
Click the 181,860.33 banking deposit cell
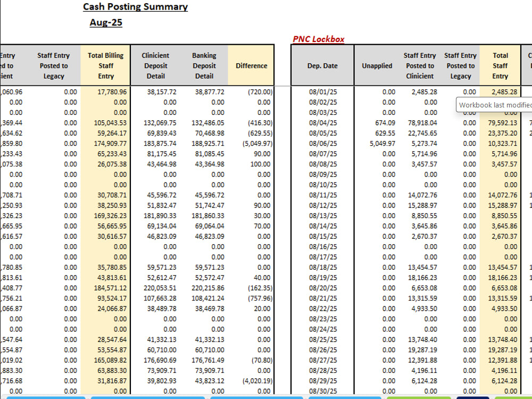[207, 216]
